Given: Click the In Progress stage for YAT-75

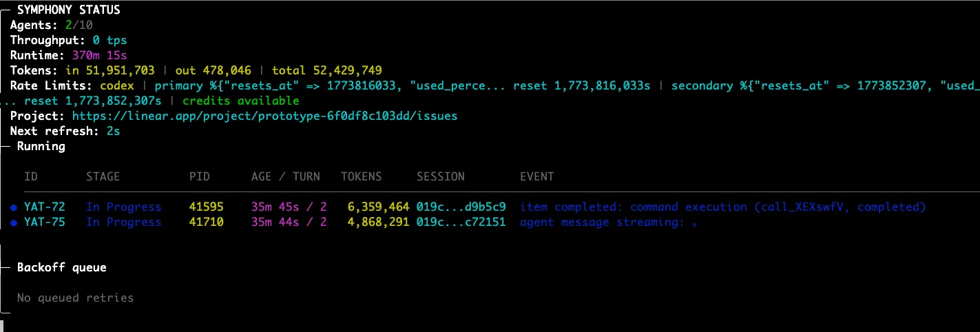Looking at the screenshot, I should 123,222.
